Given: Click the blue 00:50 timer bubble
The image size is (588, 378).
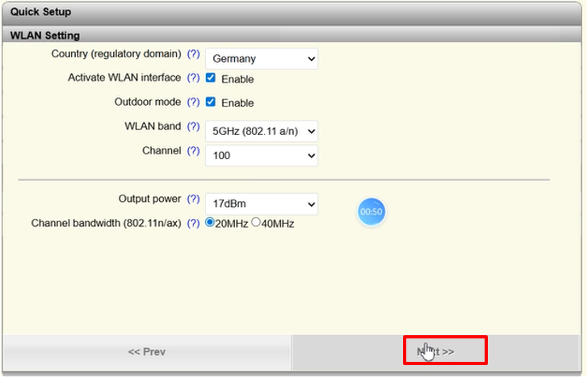Looking at the screenshot, I should tap(372, 212).
